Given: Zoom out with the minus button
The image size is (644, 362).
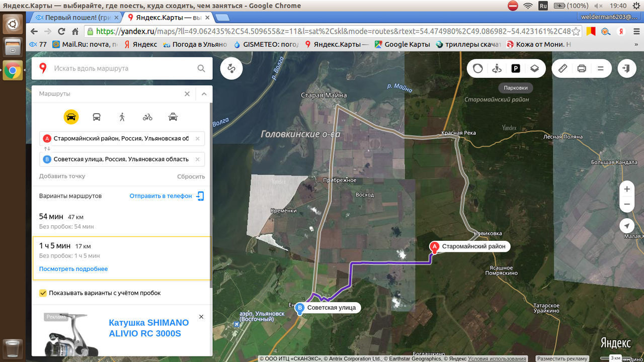Looking at the screenshot, I should pos(627,205).
